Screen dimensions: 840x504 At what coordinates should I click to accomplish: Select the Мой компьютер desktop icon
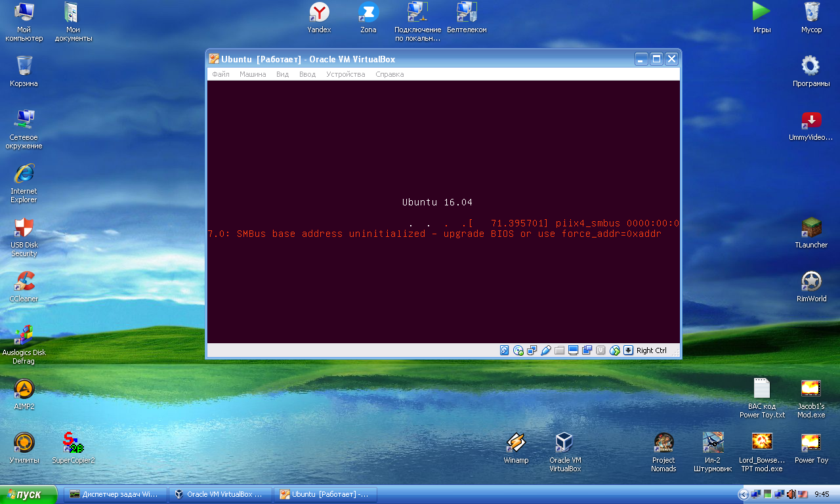click(24, 22)
